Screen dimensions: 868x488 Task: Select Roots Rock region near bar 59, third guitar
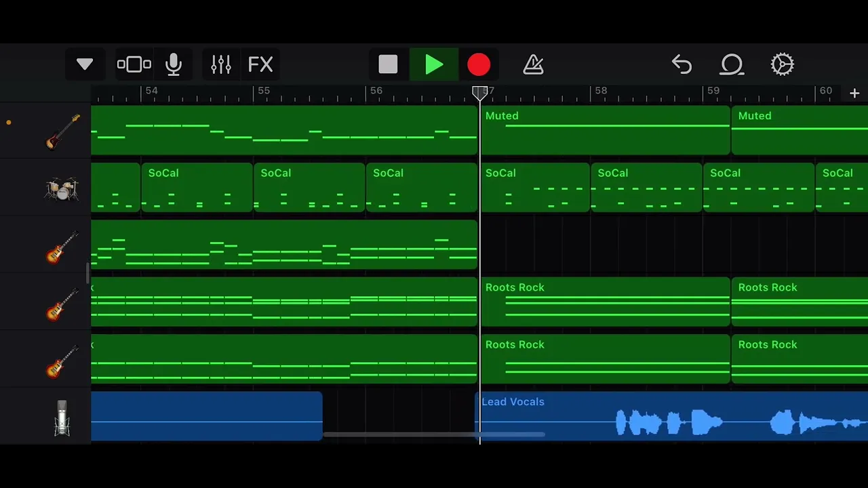click(800, 359)
